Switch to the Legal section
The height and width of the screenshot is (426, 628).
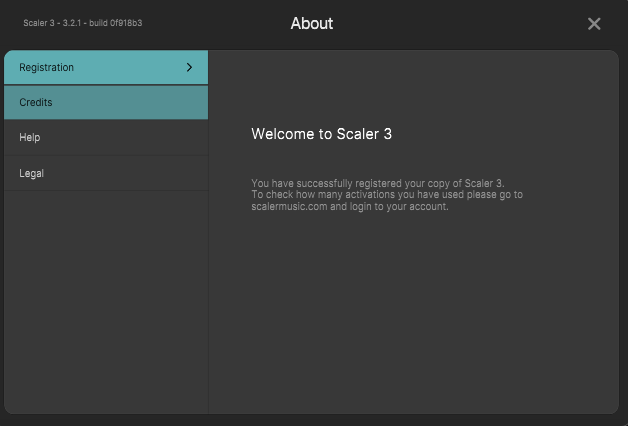[106, 173]
